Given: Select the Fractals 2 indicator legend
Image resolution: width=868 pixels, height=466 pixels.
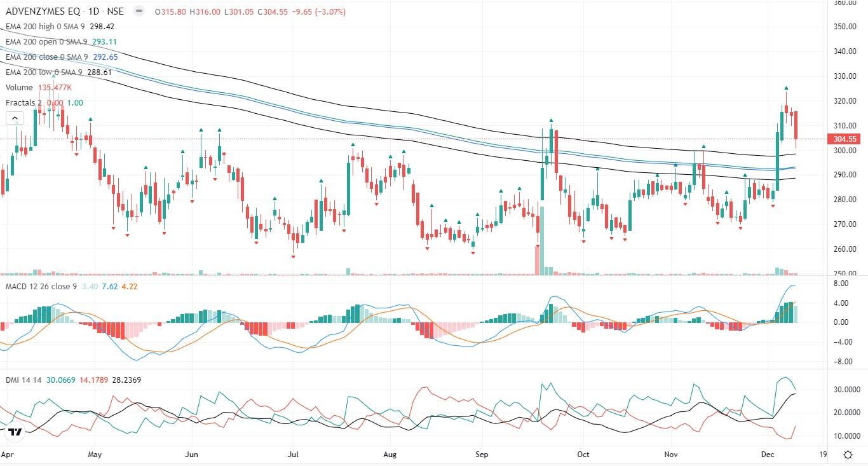Looking at the screenshot, I should click(25, 102).
